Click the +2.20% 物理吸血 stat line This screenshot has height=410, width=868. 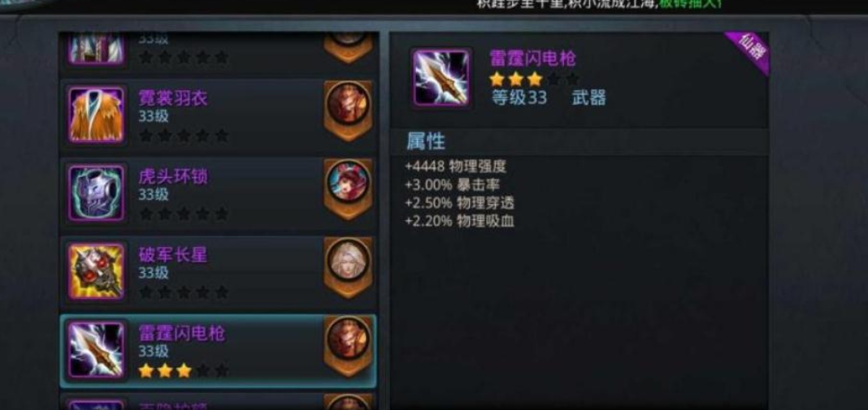point(459,221)
